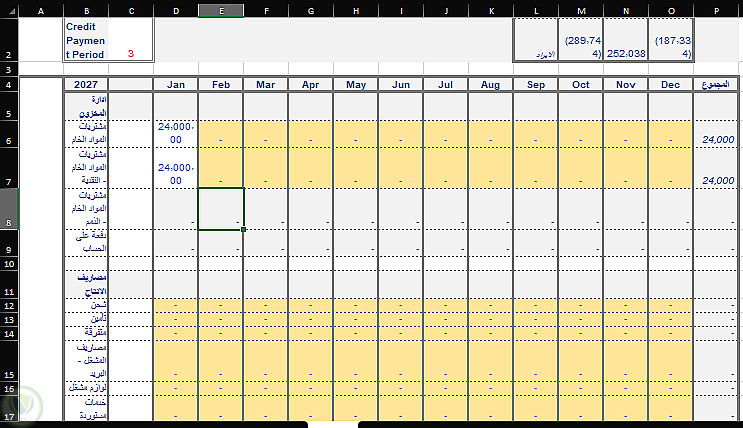Select column H header
Screen dimensions: 743x428
tap(356, 10)
